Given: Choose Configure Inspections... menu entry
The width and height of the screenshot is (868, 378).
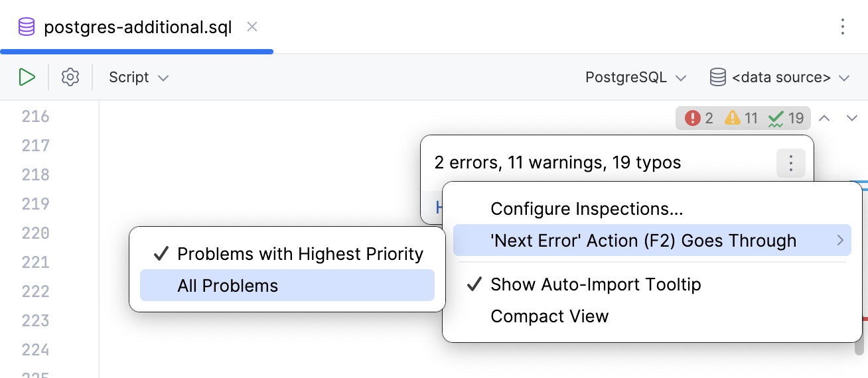Looking at the screenshot, I should (x=587, y=209).
